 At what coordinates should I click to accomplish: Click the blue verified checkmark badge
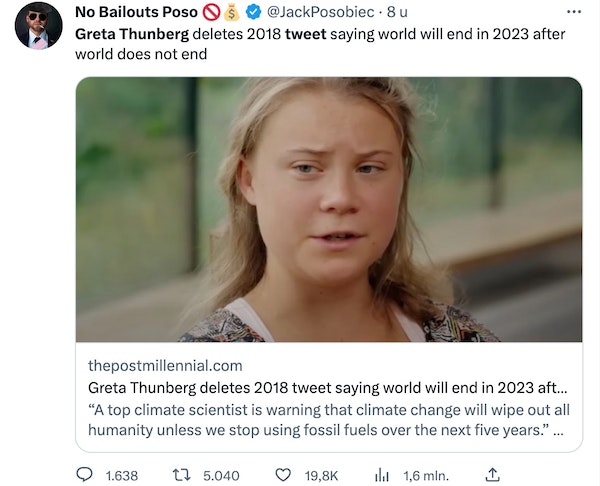pyautogui.click(x=255, y=13)
